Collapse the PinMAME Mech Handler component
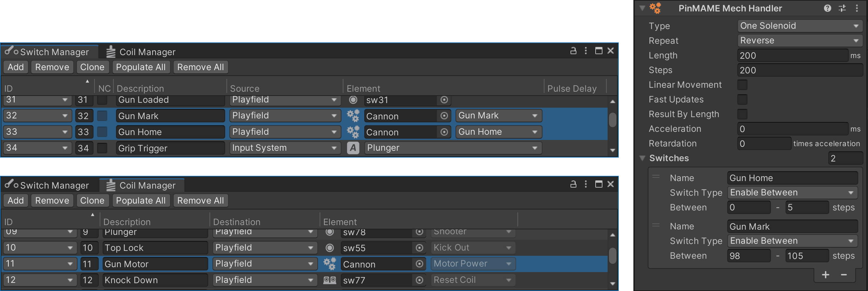Viewport: 868px width, 291px height. point(642,8)
